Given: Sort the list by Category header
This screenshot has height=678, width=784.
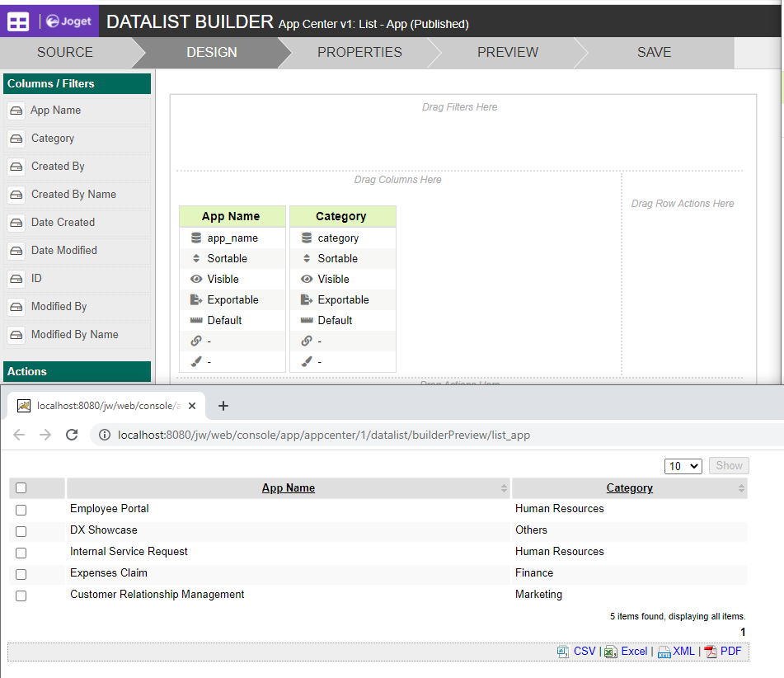Looking at the screenshot, I should (x=629, y=488).
